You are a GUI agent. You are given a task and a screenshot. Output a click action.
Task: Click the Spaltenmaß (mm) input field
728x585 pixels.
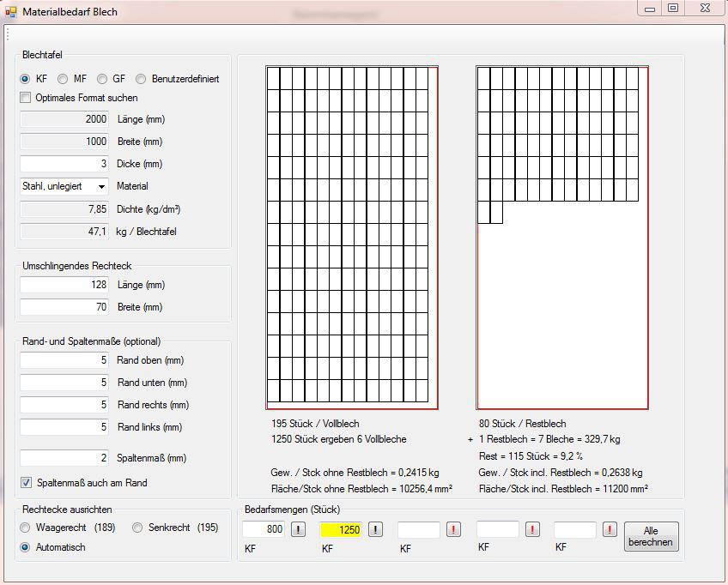pos(64,459)
